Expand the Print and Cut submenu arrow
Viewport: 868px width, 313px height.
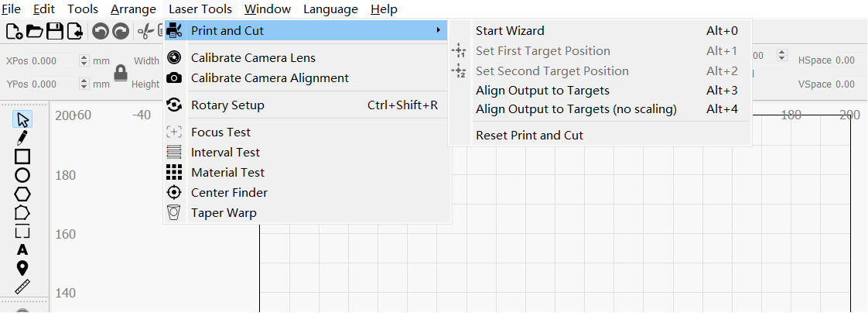pyautogui.click(x=439, y=30)
